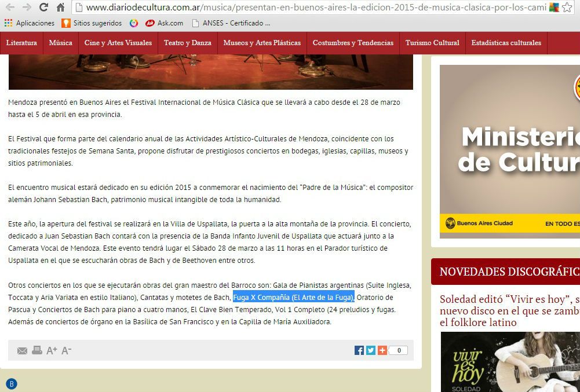Open Aplicaciones bookmarks shortcut
Image resolution: width=580 pixels, height=392 pixels.
pos(30,23)
